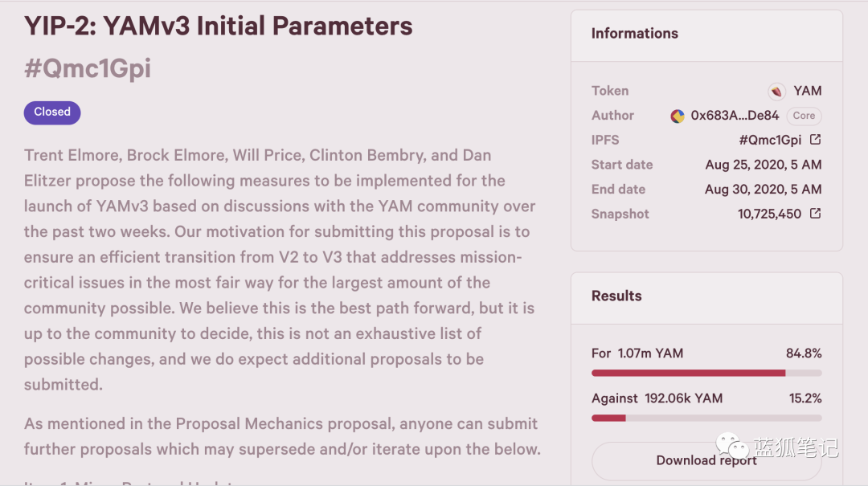
Task: Click the Aug 30, 2020 end date value
Action: point(763,190)
